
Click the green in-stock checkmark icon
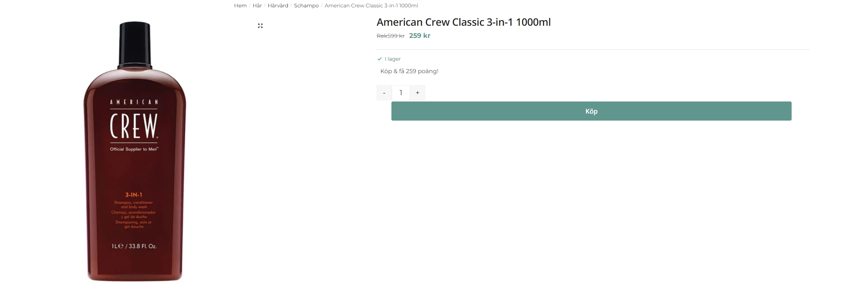coord(380,59)
